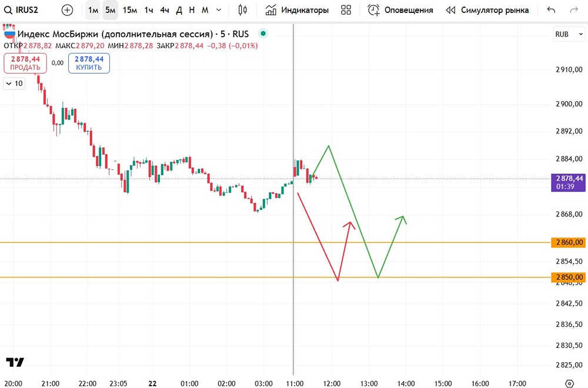
Task: Click МАКС high value 2 879,20
Action: tap(90, 46)
